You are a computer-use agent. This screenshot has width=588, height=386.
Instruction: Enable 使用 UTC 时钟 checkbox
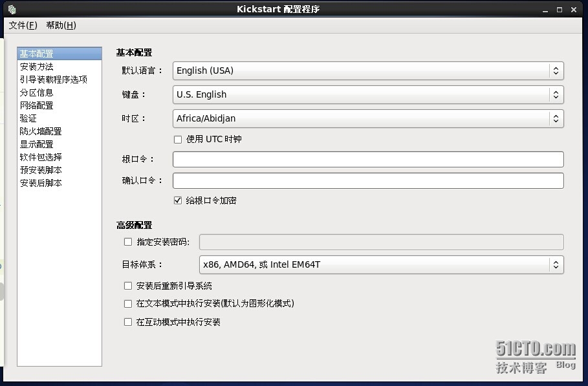[x=178, y=140]
